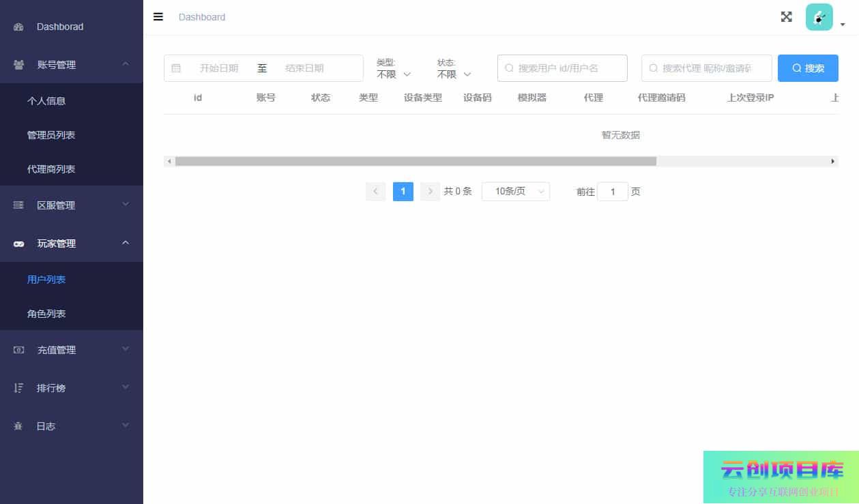The image size is (859, 504).
Task: Open 管理员列表 in the sidebar
Action: pos(51,135)
